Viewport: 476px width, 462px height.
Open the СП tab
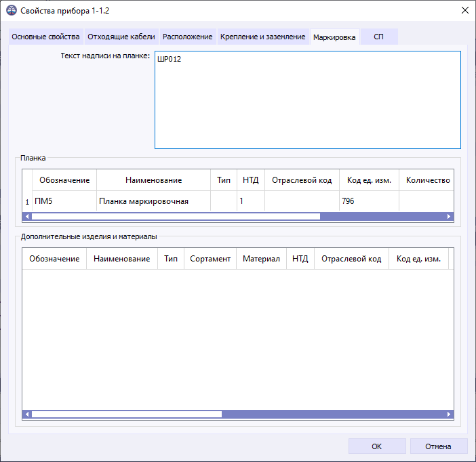[379, 37]
